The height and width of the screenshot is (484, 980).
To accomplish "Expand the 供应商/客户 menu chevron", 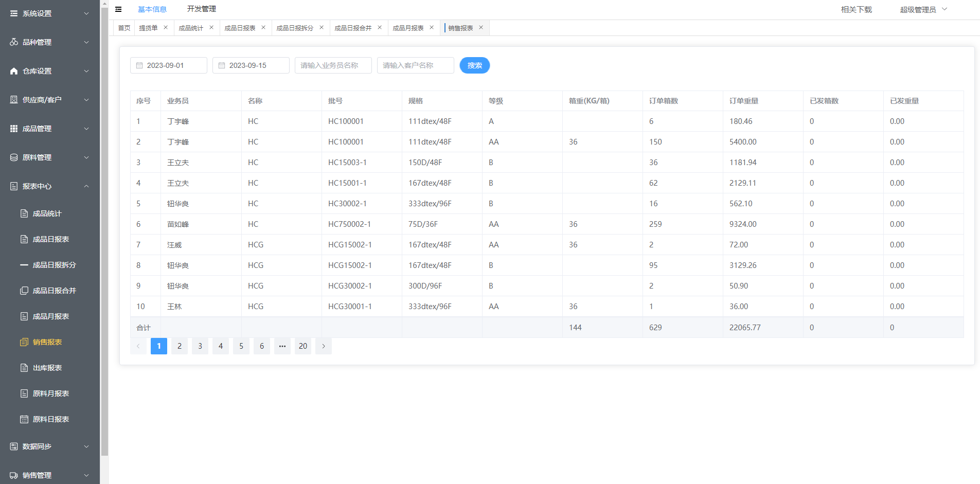I will pos(86,100).
